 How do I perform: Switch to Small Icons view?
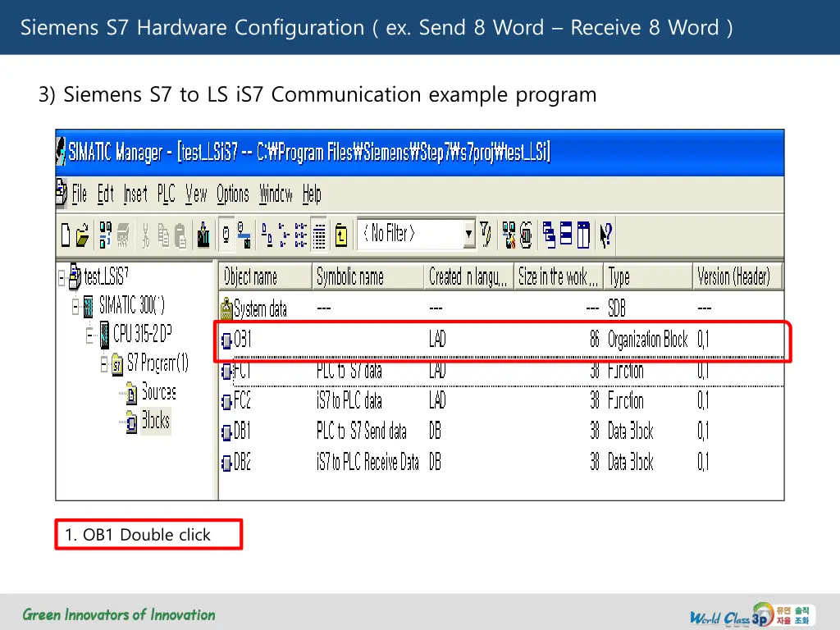(284, 235)
